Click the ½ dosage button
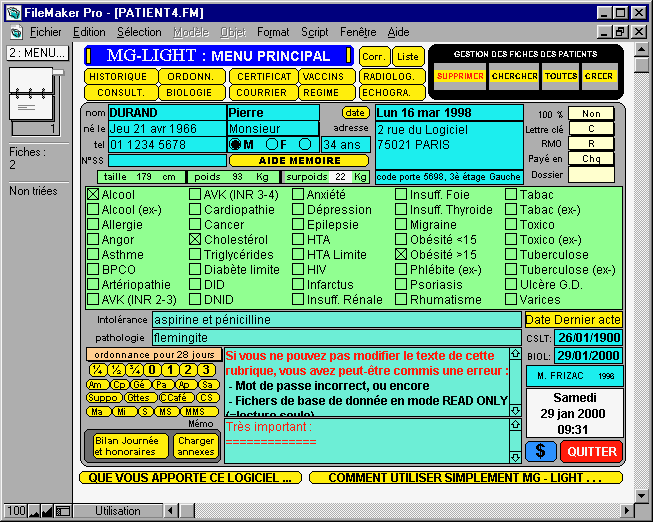Viewport: 653px width, 522px height. (x=116, y=370)
